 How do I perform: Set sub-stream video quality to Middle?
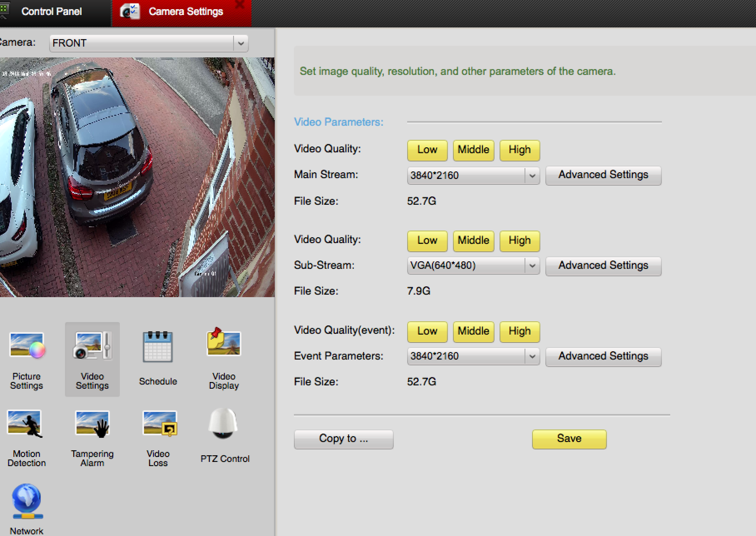tap(473, 241)
